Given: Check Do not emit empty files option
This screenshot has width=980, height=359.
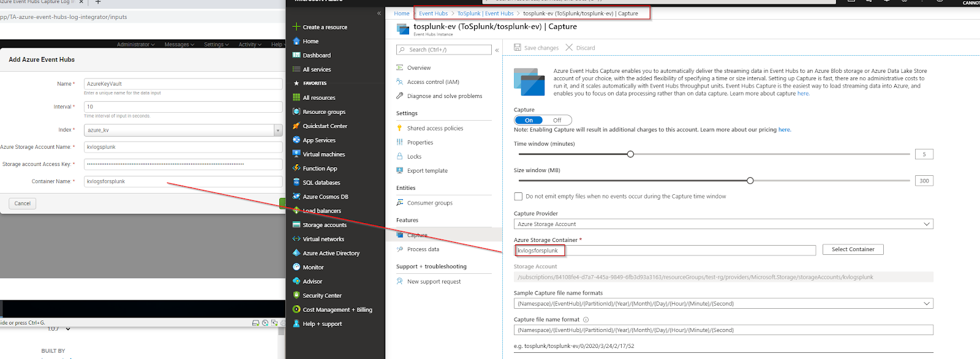Looking at the screenshot, I should pos(518,197).
